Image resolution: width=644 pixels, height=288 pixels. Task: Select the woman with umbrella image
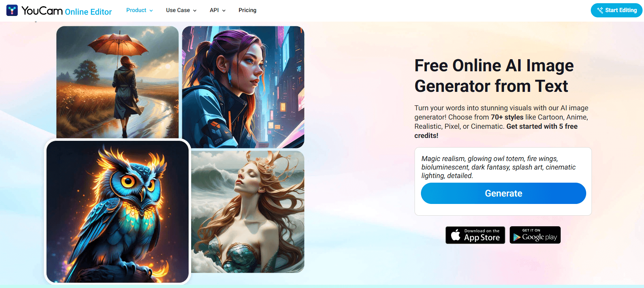pos(117,82)
